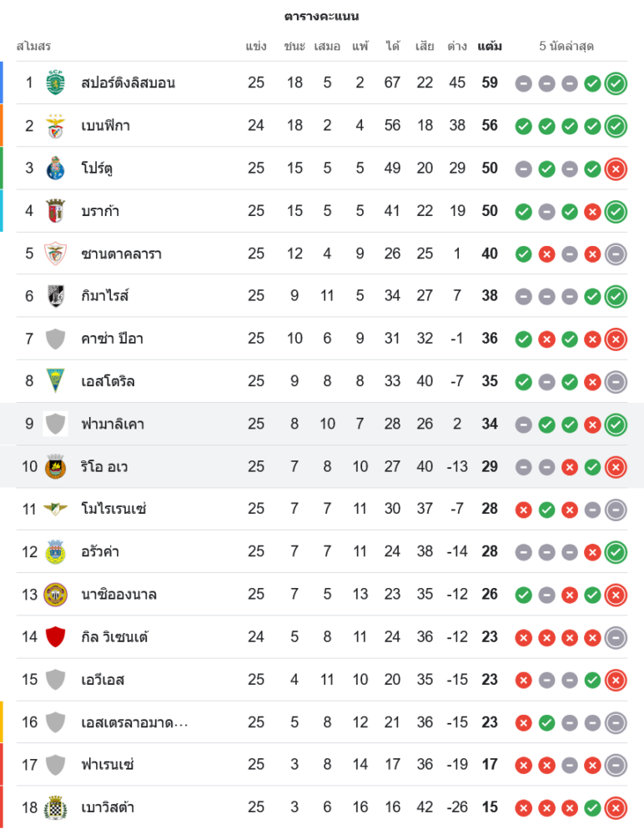Screen dimensions: 644x834
Task: Click the Santa Clara club crest
Action: tap(55, 254)
